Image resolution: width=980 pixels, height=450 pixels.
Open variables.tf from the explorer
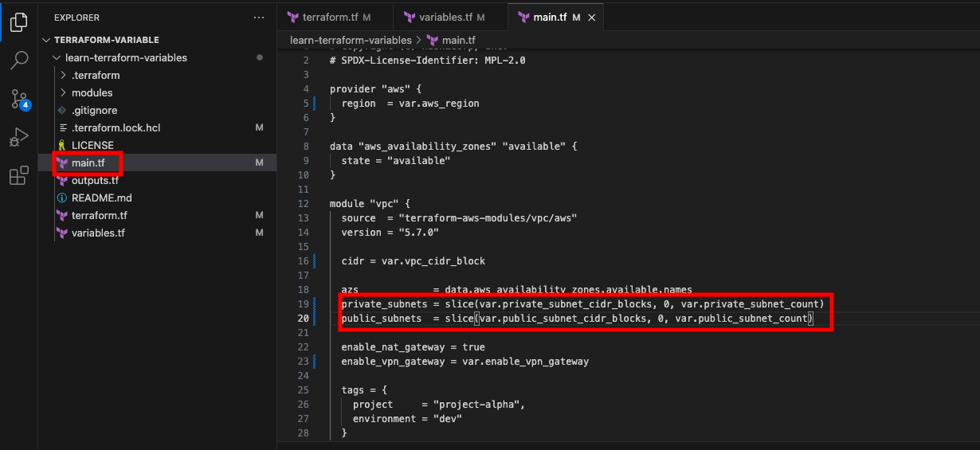pos(98,233)
